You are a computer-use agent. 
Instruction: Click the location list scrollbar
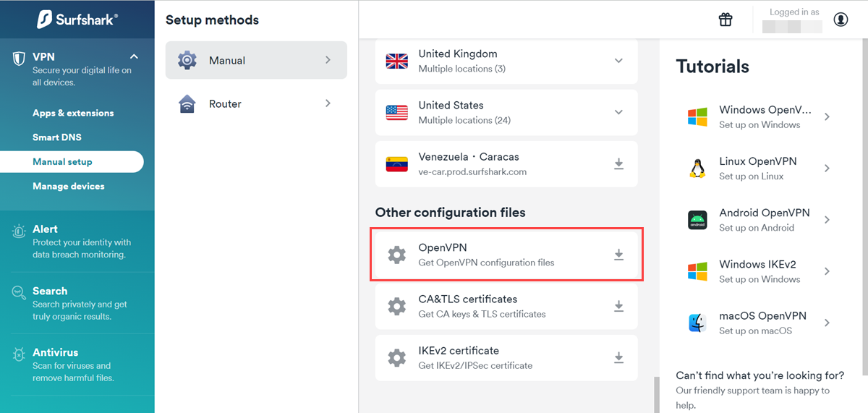(x=655, y=394)
